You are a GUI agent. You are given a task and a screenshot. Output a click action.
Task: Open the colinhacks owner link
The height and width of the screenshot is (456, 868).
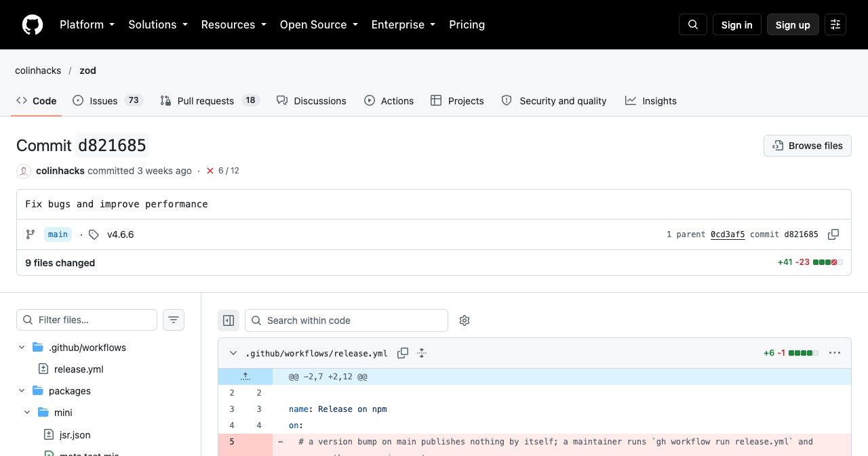pyautogui.click(x=38, y=70)
